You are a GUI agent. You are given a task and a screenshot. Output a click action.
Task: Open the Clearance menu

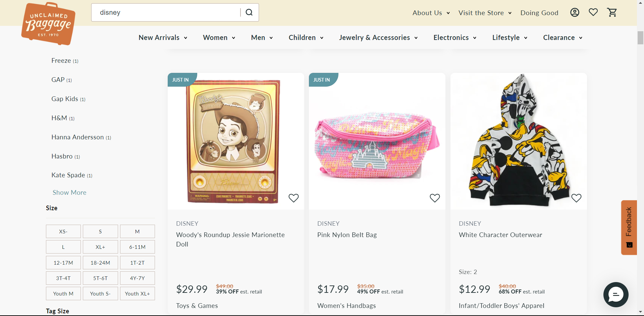(562, 38)
